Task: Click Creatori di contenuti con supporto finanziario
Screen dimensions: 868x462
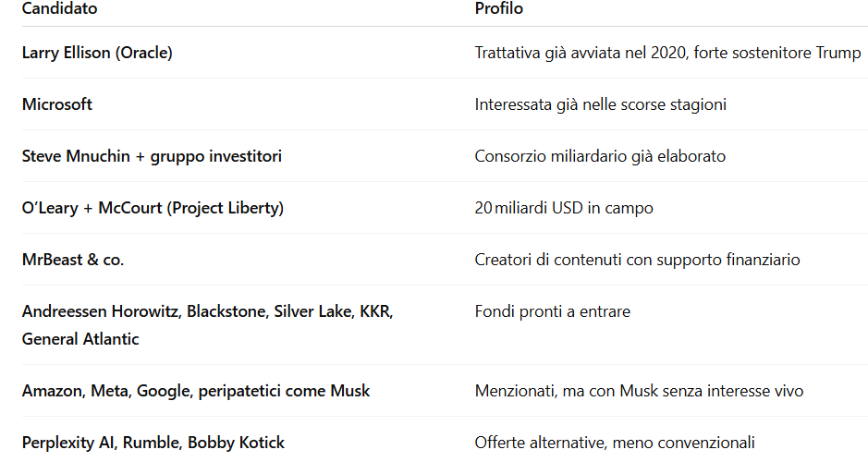Action: 637,260
